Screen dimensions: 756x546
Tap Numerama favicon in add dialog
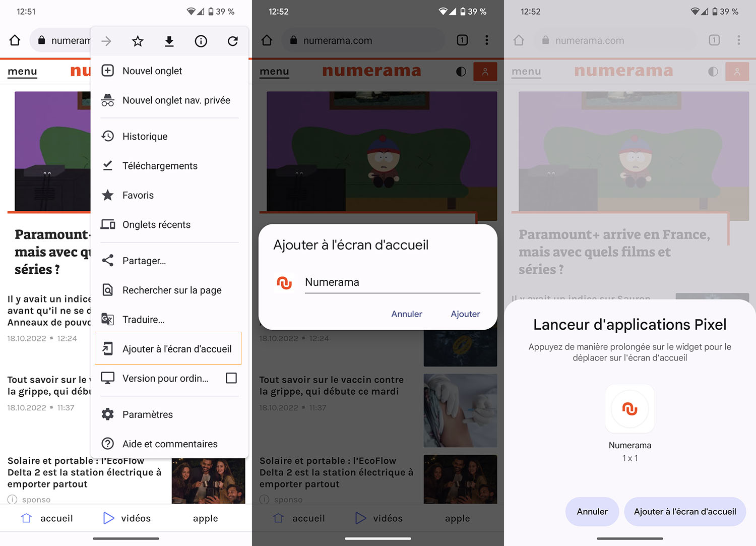point(284,282)
